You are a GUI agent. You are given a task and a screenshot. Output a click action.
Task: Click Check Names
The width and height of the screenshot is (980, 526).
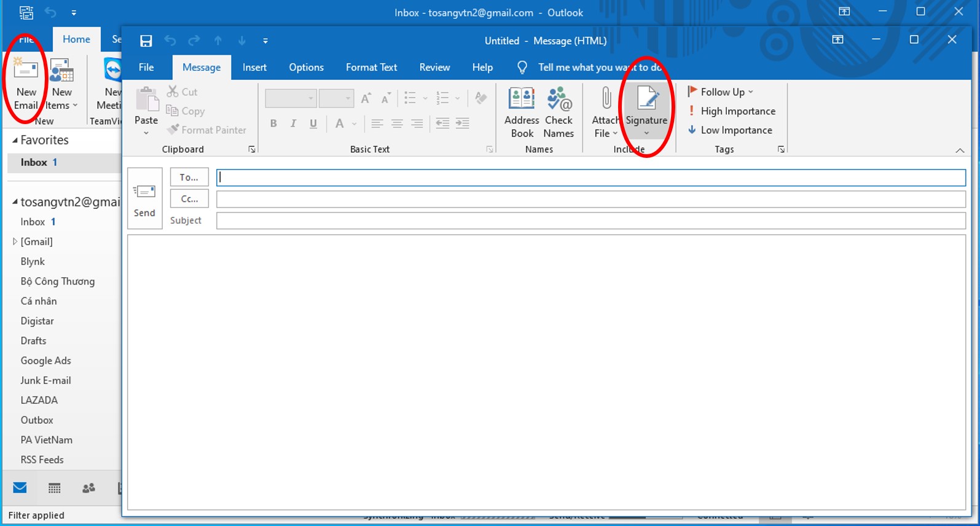click(x=559, y=112)
